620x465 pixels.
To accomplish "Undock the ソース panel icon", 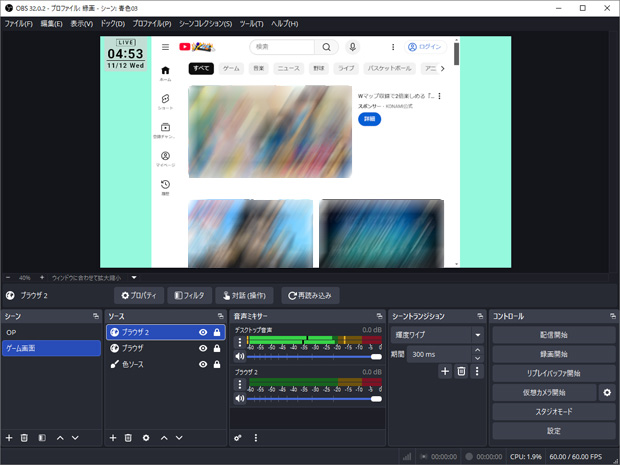I will [221, 316].
